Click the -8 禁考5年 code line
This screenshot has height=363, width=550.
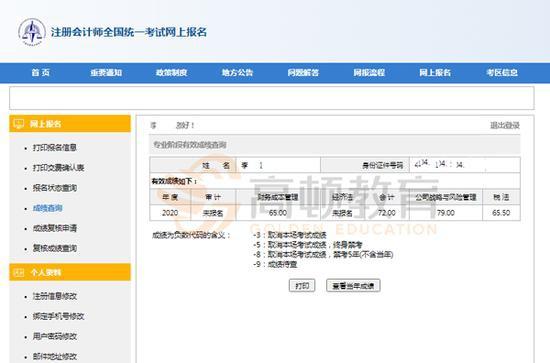pyautogui.click(x=323, y=255)
